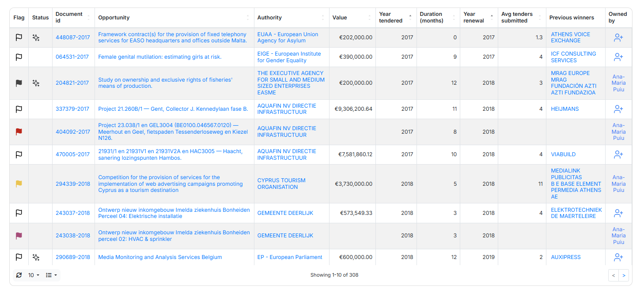The width and height of the screenshot is (644, 289).
Task: Click Ana-Maria Puiu owner on 404092-2017
Action: (618, 132)
